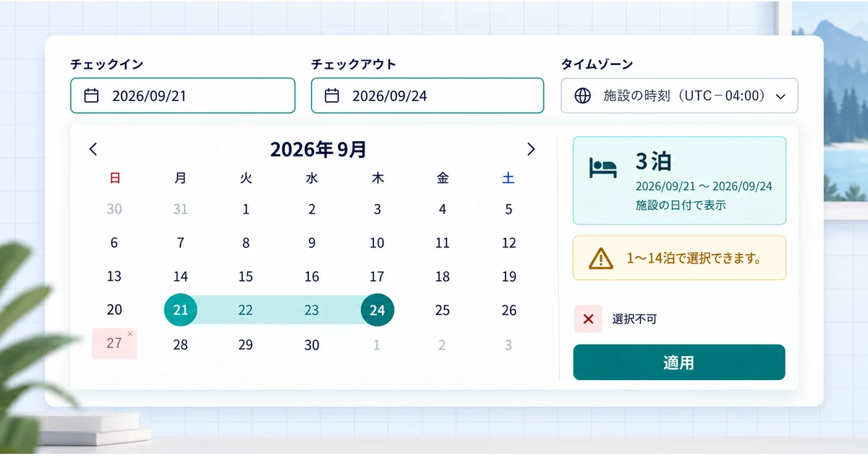Click greyed October 3 under 土
This screenshot has height=456, width=868.
[x=509, y=345]
